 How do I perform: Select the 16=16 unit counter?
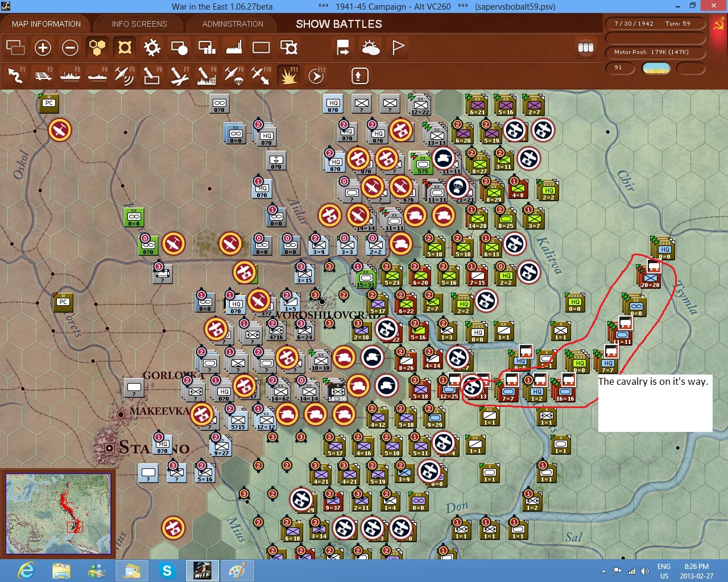(565, 392)
